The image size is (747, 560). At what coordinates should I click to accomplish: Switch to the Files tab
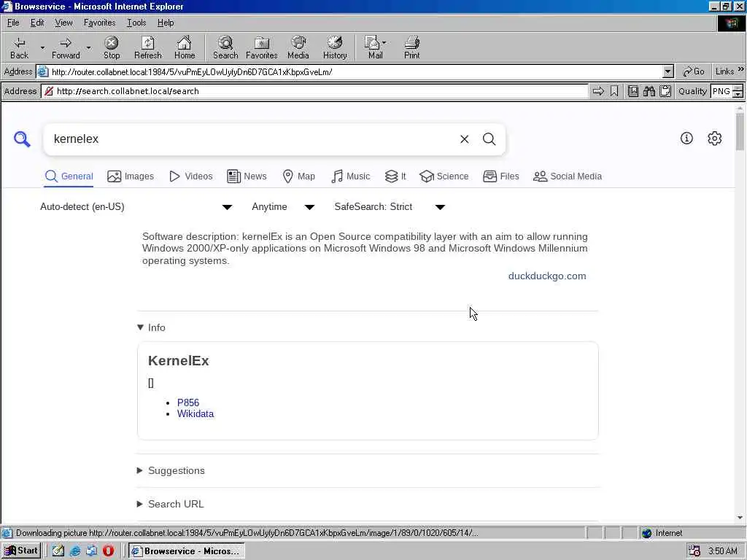500,176
